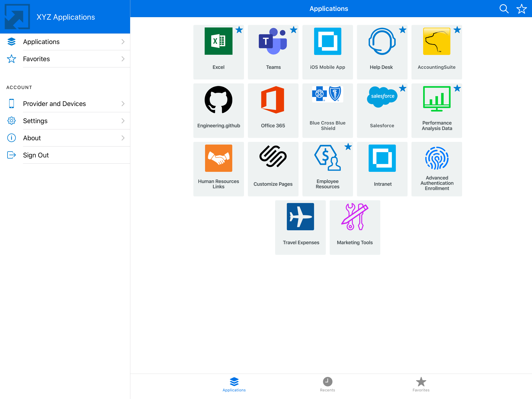Open Human Resources Links app
This screenshot has height=399, width=532.
[x=218, y=169]
